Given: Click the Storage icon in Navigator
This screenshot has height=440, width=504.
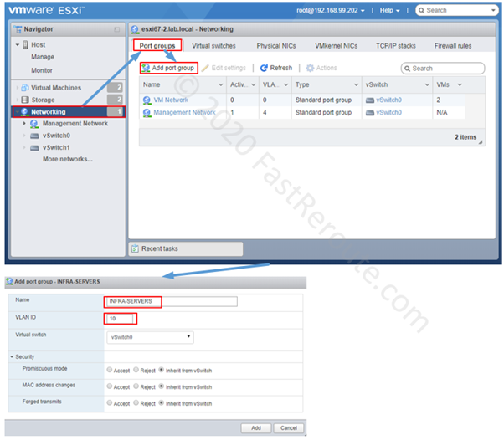Looking at the screenshot, I should click(x=25, y=100).
